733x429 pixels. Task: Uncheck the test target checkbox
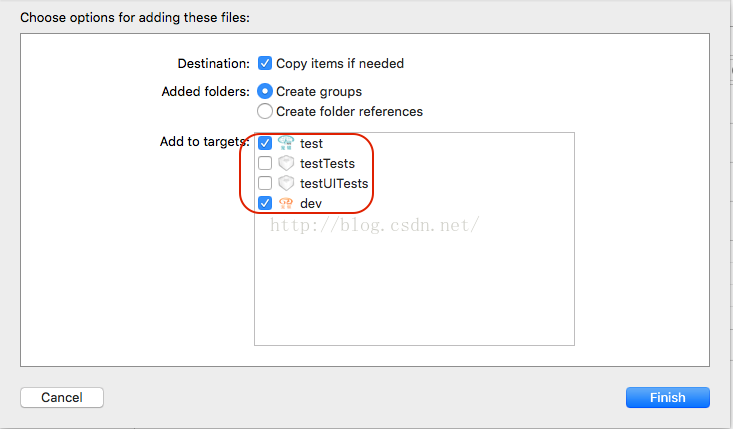[265, 143]
